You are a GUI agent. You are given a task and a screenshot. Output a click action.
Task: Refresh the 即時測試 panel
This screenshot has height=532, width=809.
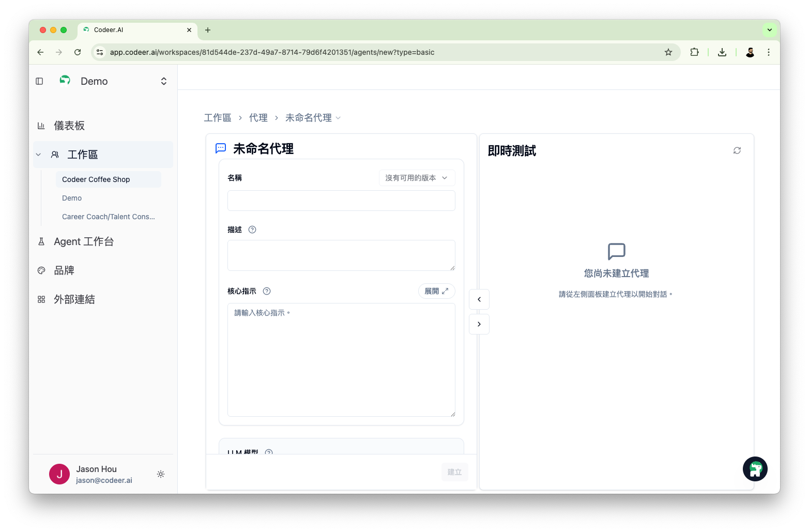[x=737, y=150]
